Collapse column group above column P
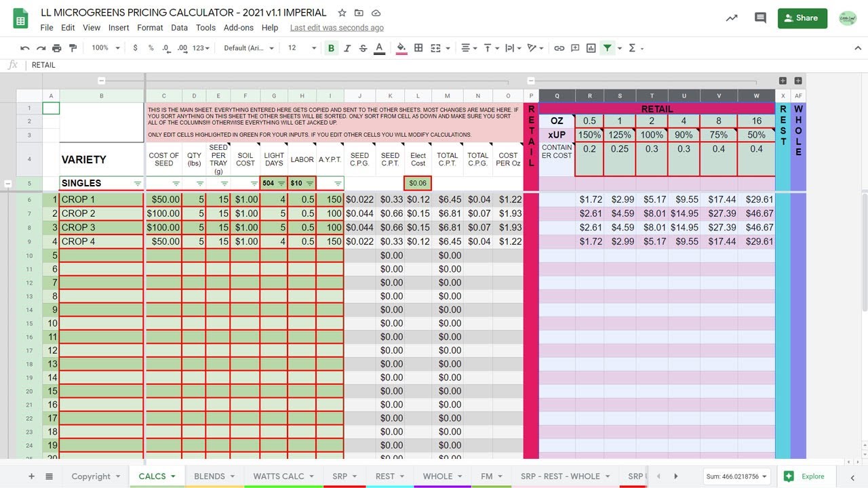The image size is (868, 488). click(x=531, y=81)
